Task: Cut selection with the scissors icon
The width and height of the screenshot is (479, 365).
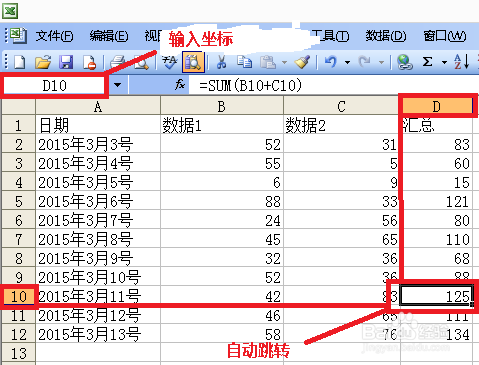Action: (x=221, y=62)
